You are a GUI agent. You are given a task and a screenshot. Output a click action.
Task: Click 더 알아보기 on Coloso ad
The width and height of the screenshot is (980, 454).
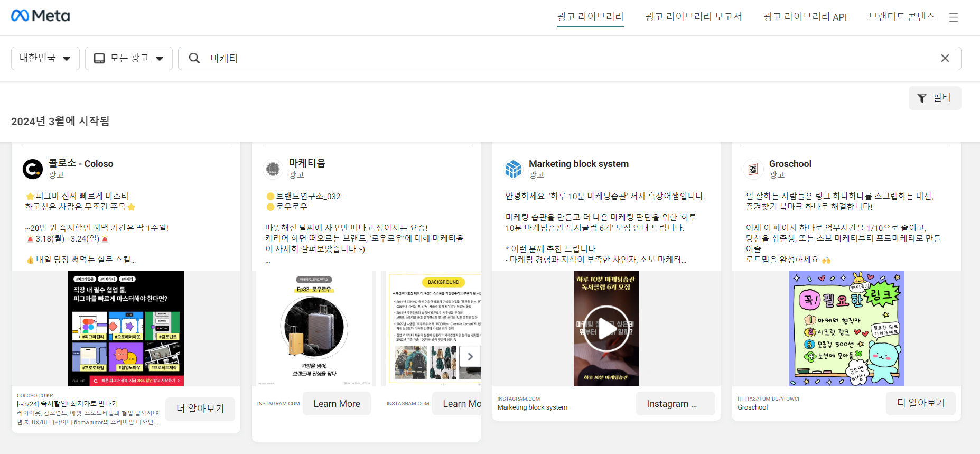click(200, 409)
